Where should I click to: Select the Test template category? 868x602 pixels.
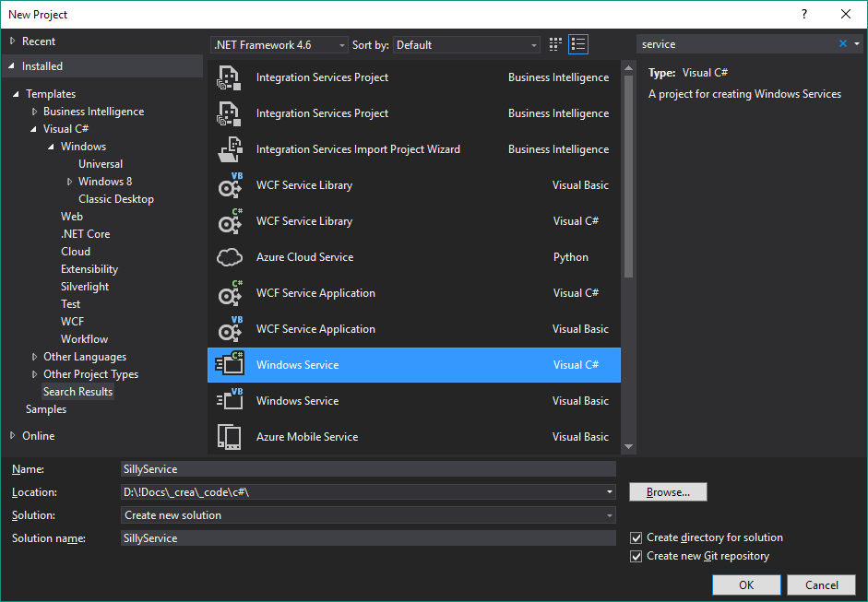point(70,304)
